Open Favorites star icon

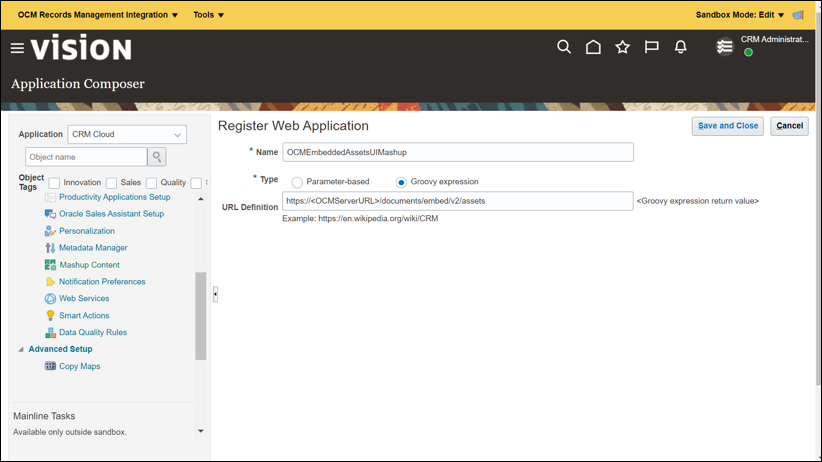pos(622,47)
